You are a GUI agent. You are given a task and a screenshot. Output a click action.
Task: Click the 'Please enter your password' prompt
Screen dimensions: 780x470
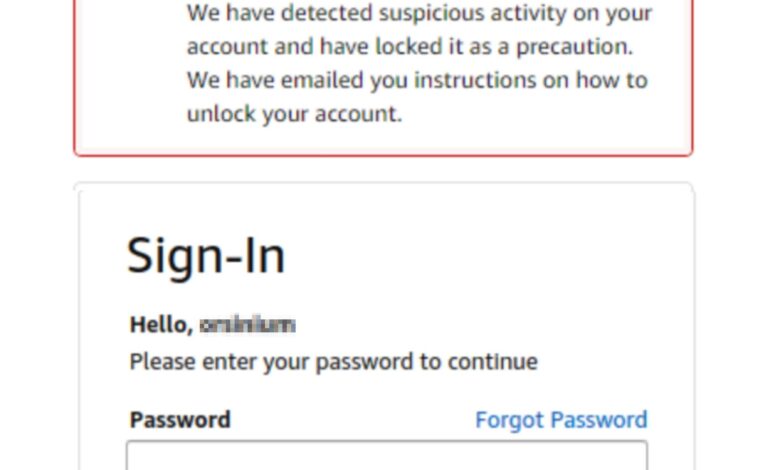pos(333,362)
